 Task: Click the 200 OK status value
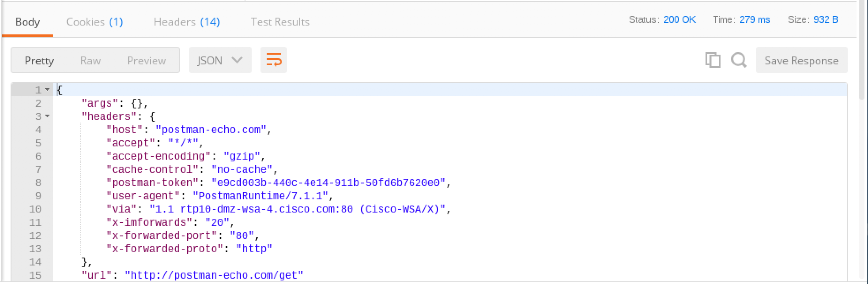[x=679, y=20]
